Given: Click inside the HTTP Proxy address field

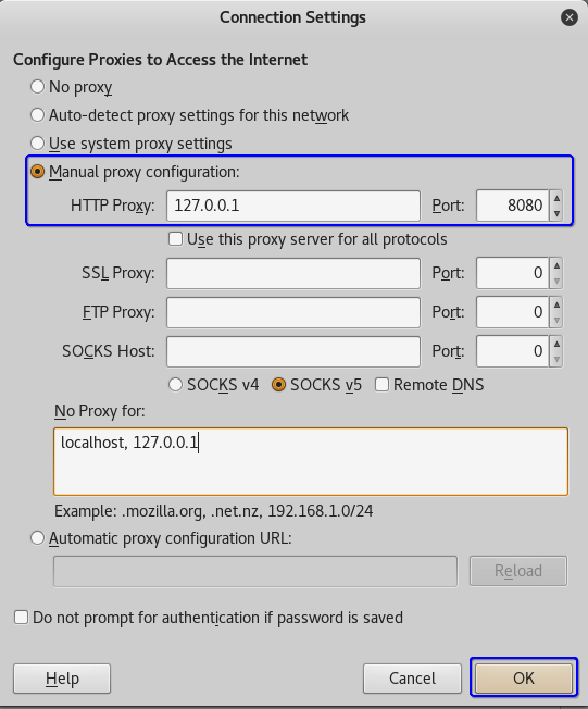Looking at the screenshot, I should point(293,206).
